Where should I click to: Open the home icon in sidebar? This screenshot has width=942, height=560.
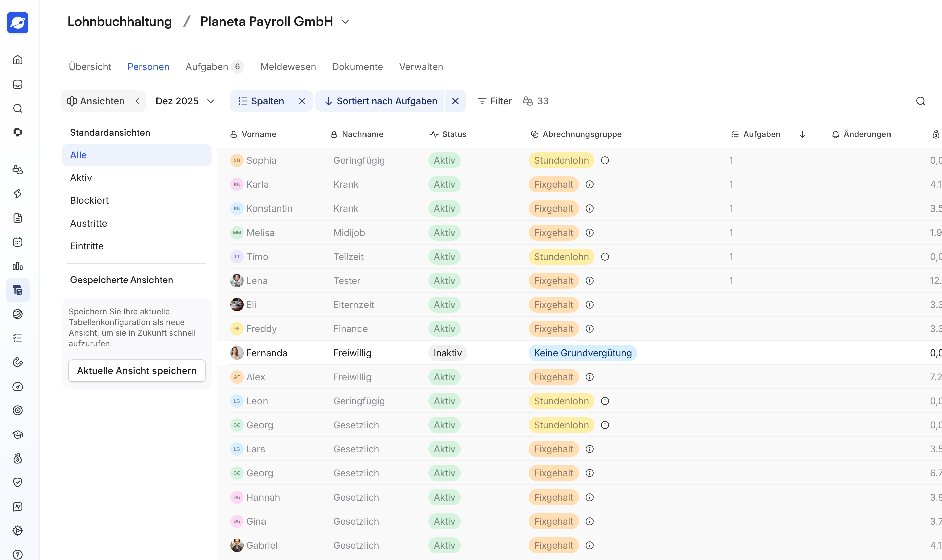click(18, 60)
